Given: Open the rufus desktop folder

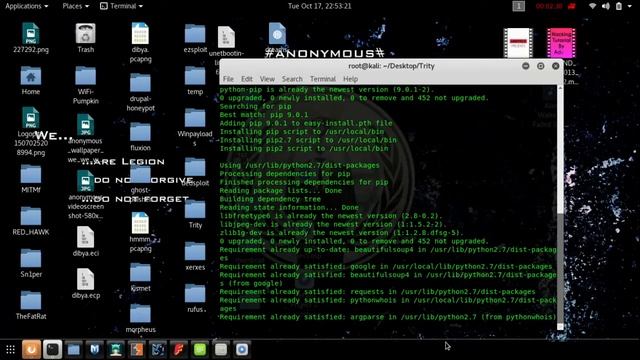Looking at the screenshot, I should point(195,298).
